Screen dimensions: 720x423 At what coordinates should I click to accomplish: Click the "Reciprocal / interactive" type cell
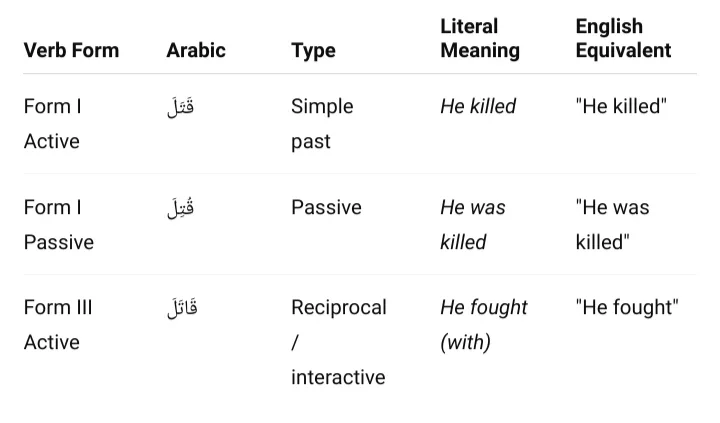(x=338, y=342)
